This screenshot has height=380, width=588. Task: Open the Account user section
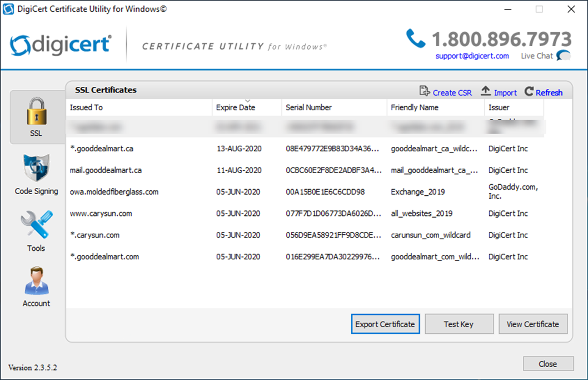tap(36, 287)
